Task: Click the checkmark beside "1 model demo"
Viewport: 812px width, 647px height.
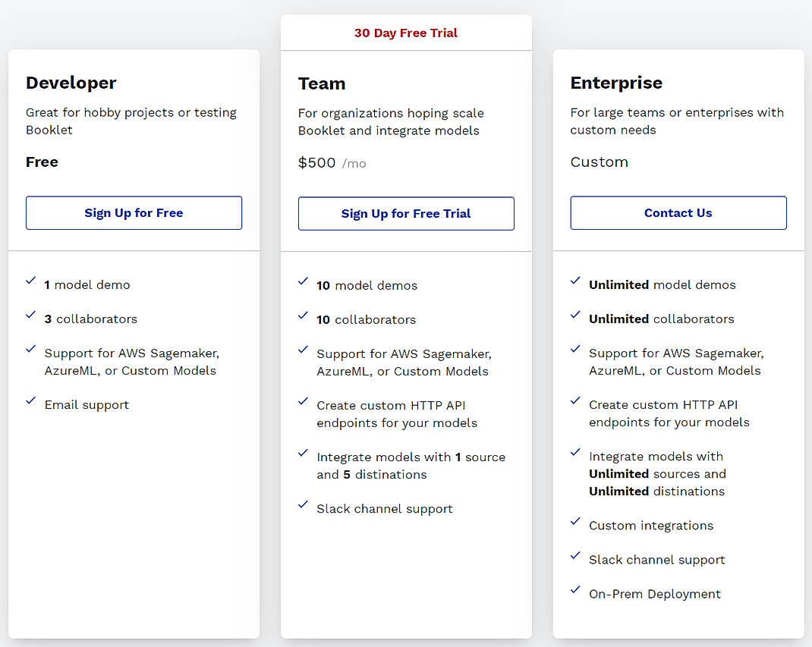Action: click(x=31, y=281)
